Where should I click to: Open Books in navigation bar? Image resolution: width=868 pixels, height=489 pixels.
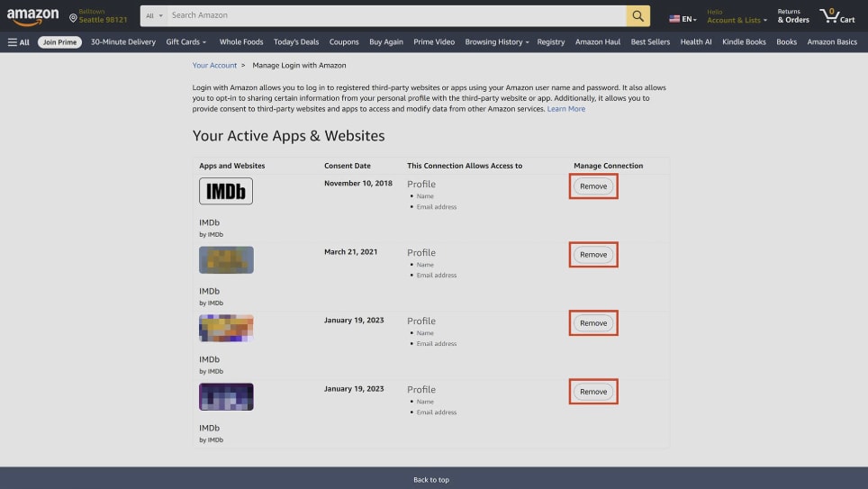pyautogui.click(x=786, y=42)
